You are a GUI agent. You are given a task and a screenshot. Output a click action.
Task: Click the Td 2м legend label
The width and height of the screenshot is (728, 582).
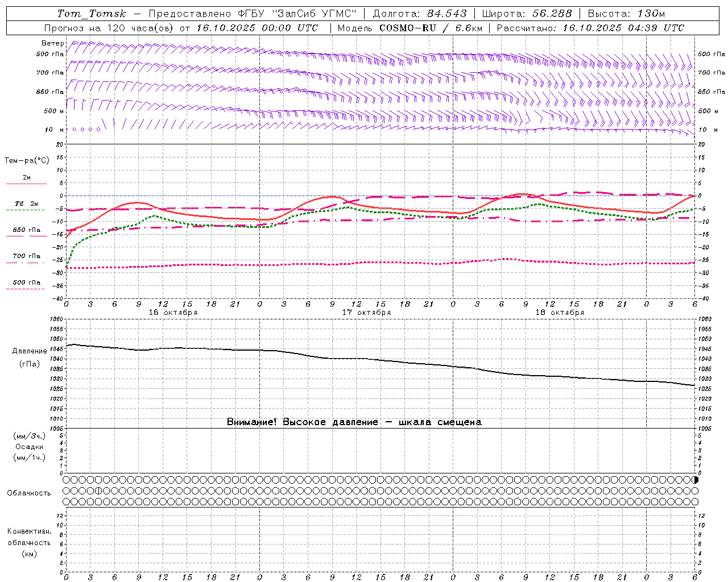tap(26, 203)
